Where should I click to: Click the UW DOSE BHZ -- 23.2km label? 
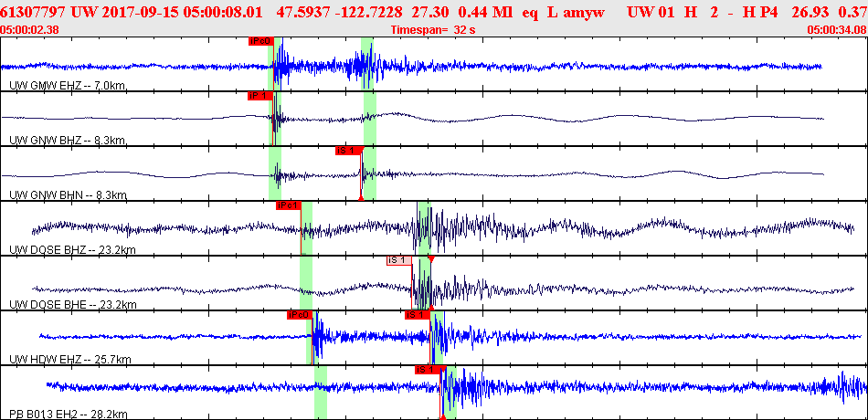tap(72, 250)
